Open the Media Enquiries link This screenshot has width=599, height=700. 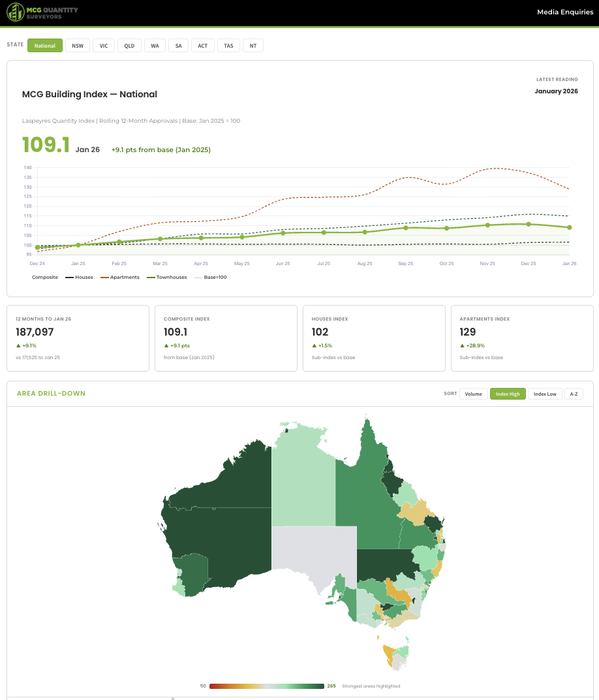coord(564,12)
